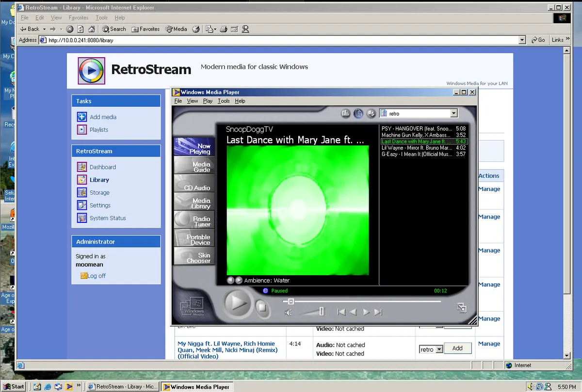
Task: Select the G-Eazy - I Mean It track
Action: (423, 154)
